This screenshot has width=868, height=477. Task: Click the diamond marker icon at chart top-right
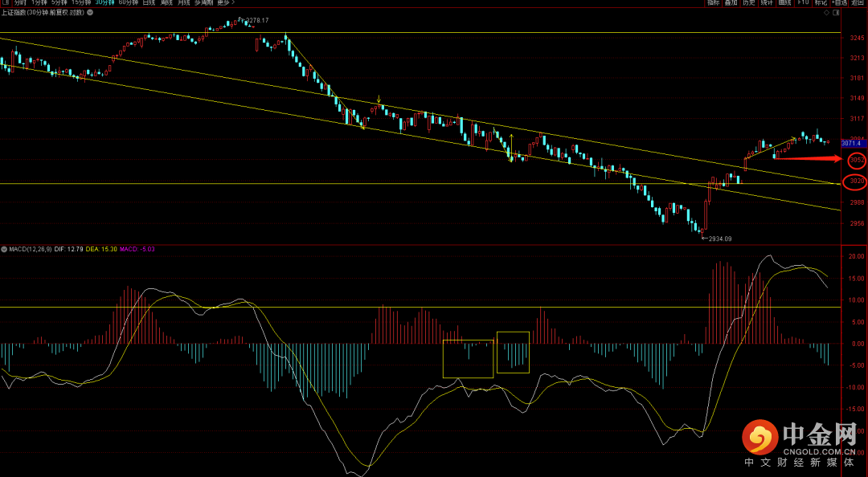point(828,13)
